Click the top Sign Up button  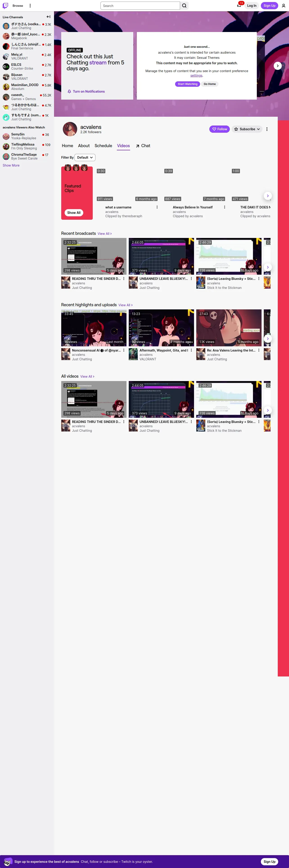pos(269,6)
